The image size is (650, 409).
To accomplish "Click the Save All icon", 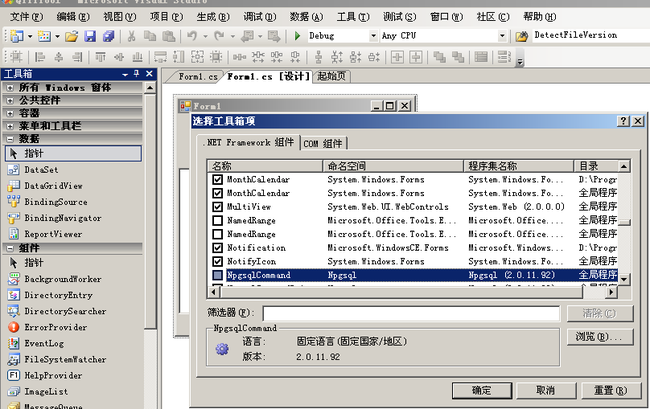I will tap(109, 36).
